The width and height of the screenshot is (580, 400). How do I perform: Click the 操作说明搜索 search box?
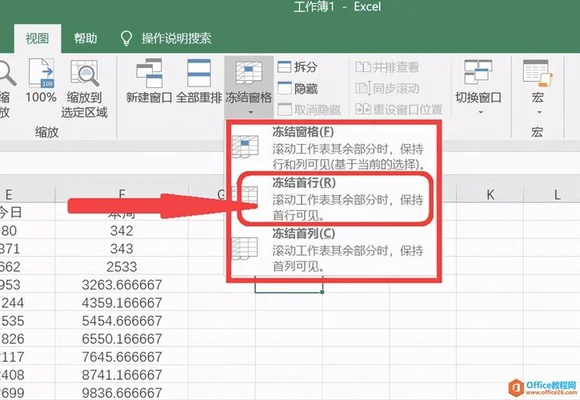[x=176, y=38]
